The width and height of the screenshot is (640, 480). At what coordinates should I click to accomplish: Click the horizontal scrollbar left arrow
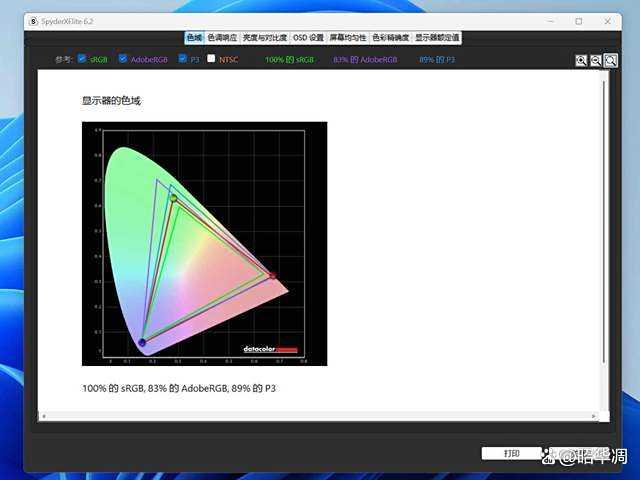coord(44,416)
